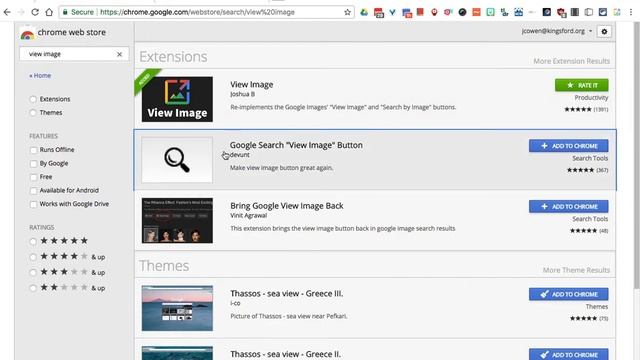Select two stars & up rating
Viewport: 640px width, 360px height.
point(33,288)
